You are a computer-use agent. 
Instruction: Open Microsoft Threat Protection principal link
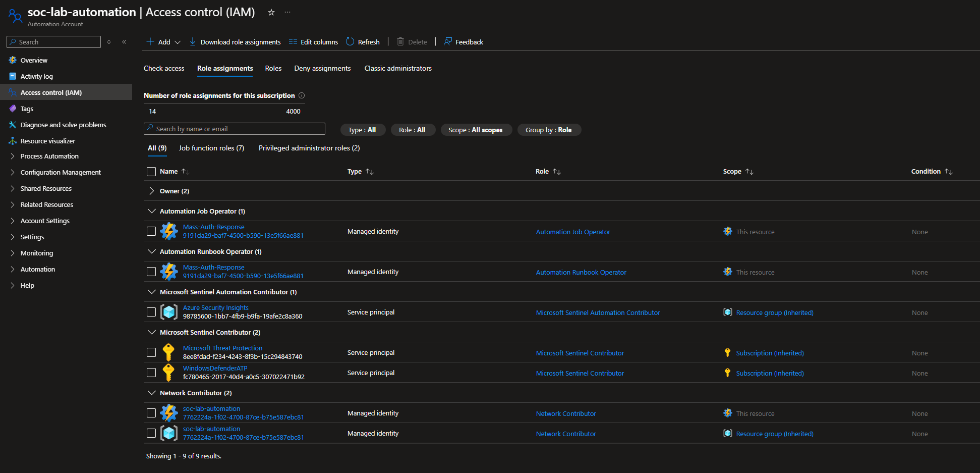click(222, 348)
